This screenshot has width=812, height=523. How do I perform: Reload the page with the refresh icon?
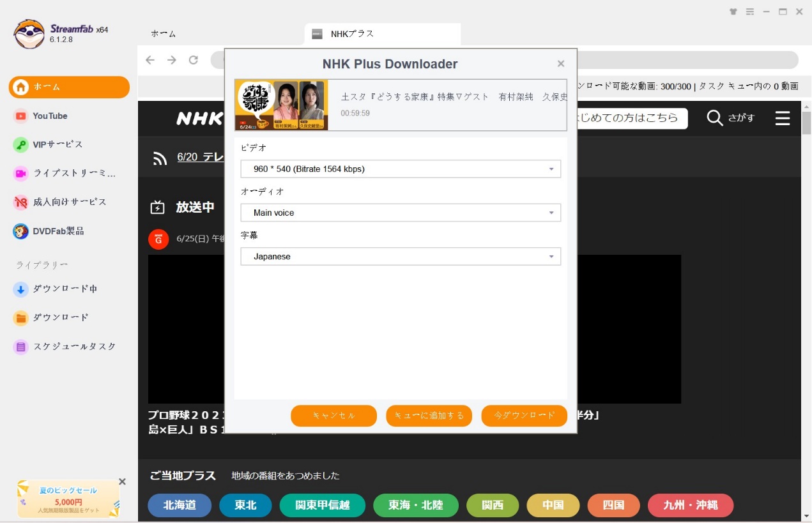(193, 60)
